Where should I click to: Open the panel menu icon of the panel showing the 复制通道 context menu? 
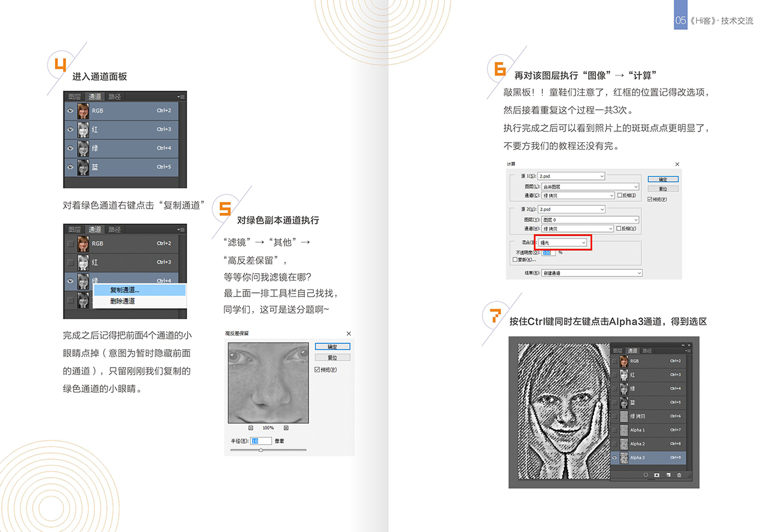tap(181, 229)
